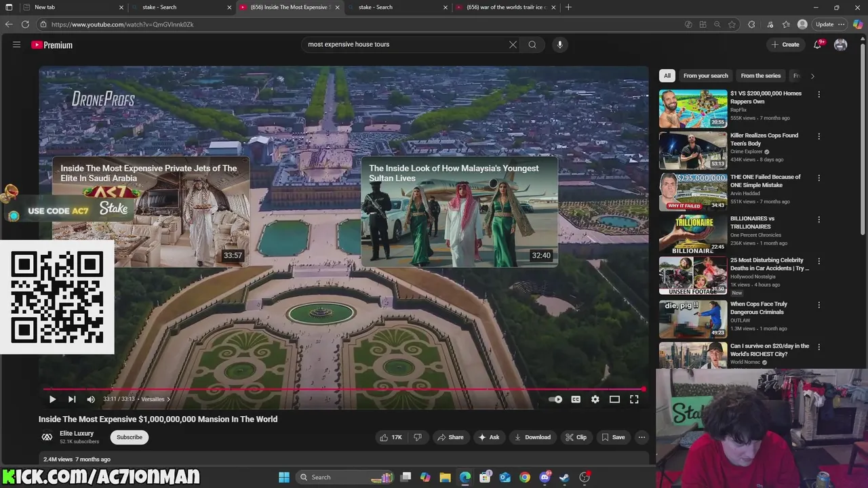Close the first stake - Search tab

point(229,7)
